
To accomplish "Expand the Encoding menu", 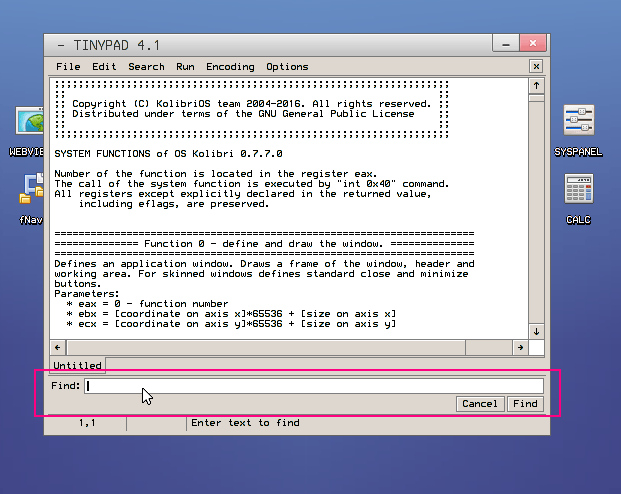I will click(x=230, y=67).
